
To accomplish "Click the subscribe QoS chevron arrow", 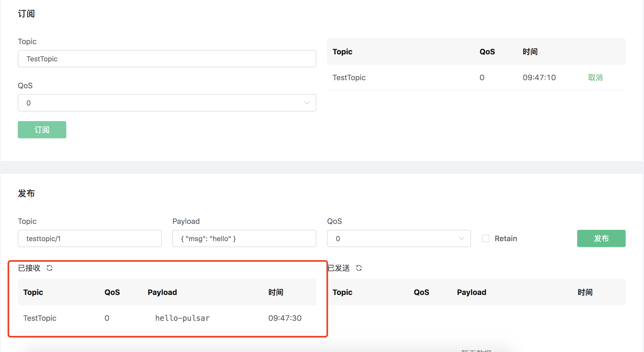I will point(307,103).
